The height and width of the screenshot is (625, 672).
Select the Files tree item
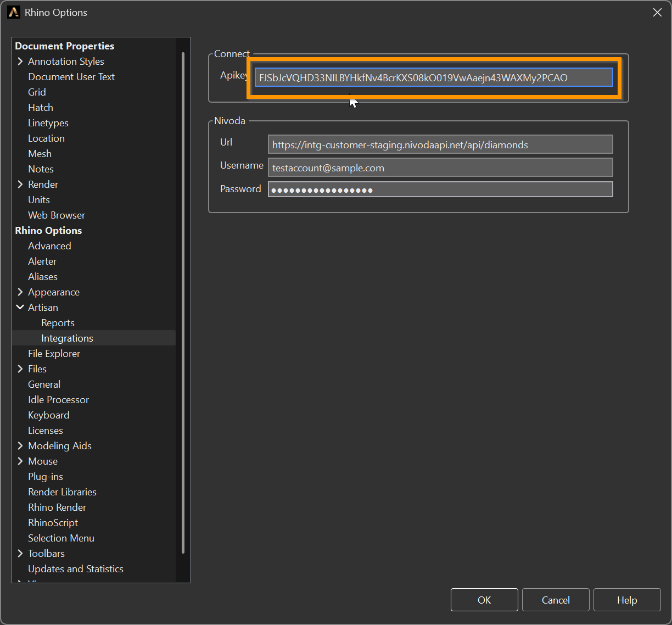pyautogui.click(x=37, y=369)
